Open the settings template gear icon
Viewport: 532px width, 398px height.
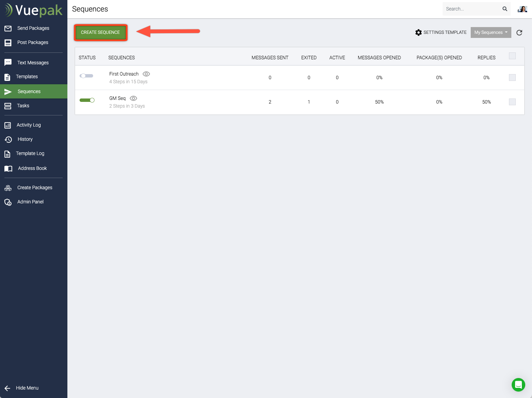pyautogui.click(x=419, y=32)
